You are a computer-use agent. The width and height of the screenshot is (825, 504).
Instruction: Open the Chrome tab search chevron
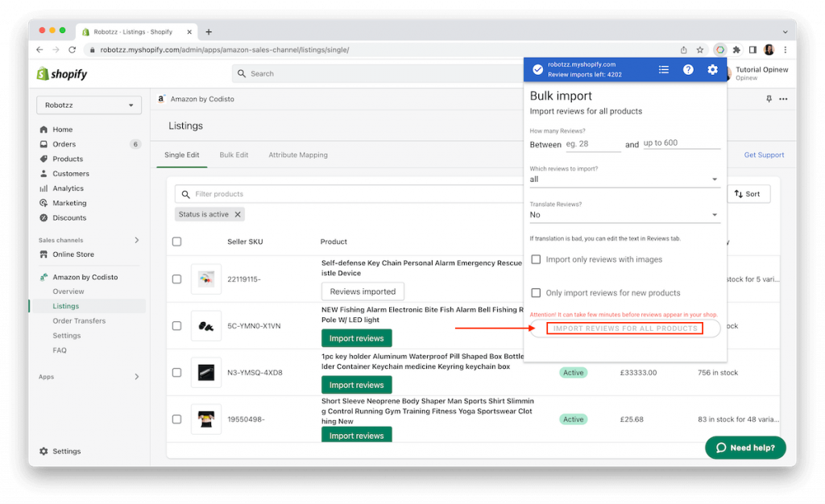[x=785, y=32]
